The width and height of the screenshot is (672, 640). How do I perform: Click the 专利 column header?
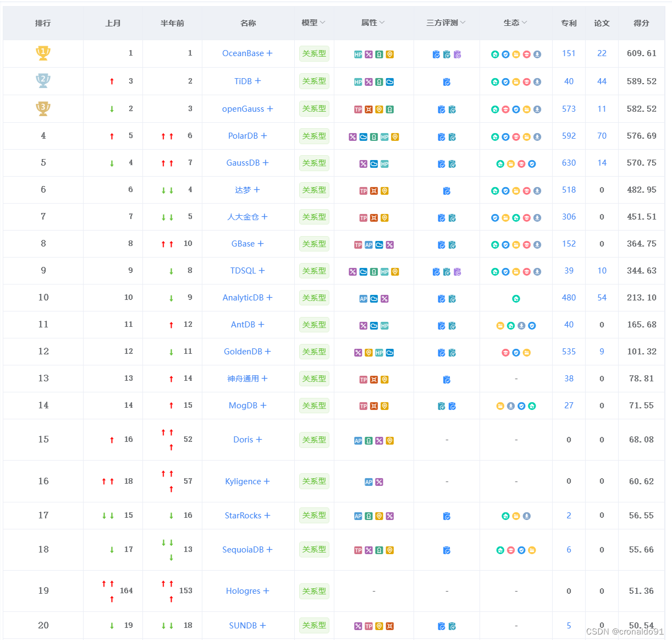[x=569, y=23]
